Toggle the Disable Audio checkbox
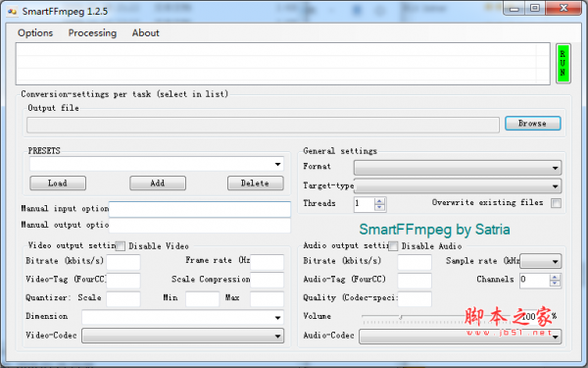This screenshot has width=588, height=368. click(x=393, y=246)
